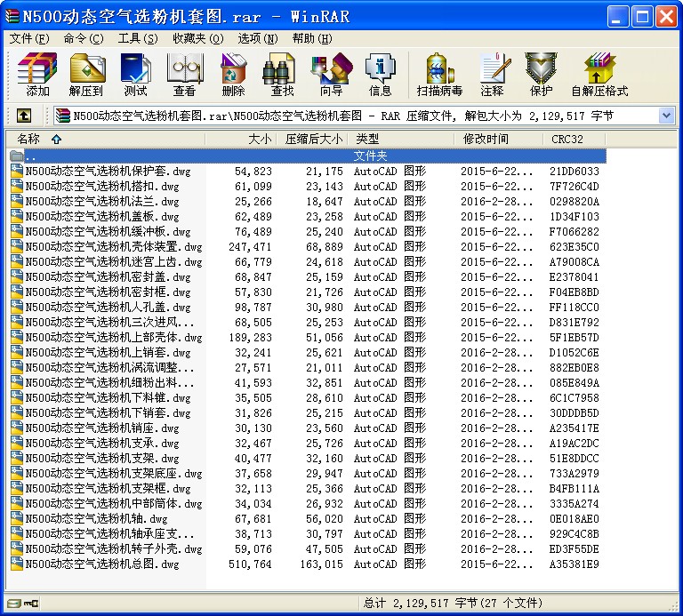Open the Favorites (收藏夹) menu
Image resolution: width=683 pixels, height=616 pixels.
click(197, 39)
